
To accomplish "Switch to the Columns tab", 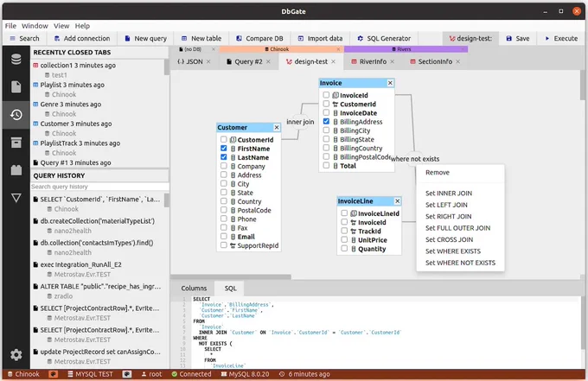I will [x=194, y=288].
